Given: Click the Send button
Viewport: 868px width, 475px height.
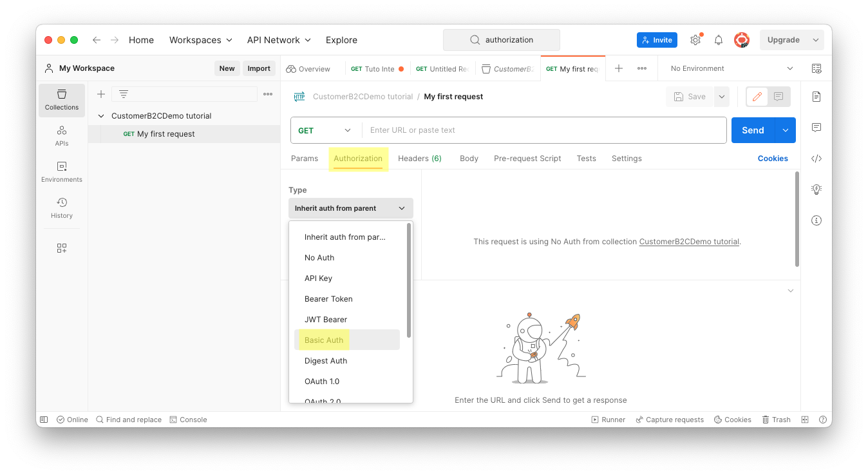Looking at the screenshot, I should coord(753,130).
